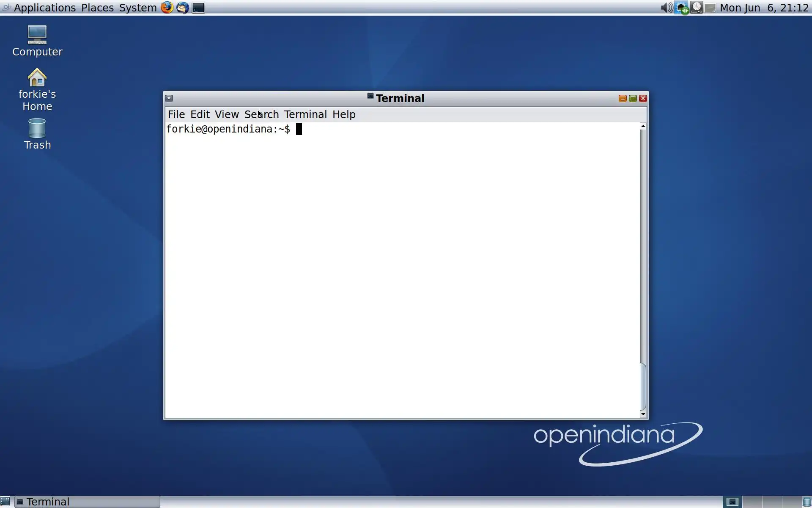Viewport: 812px width, 508px height.
Task: Switch to the second workspace
Action: pos(752,502)
